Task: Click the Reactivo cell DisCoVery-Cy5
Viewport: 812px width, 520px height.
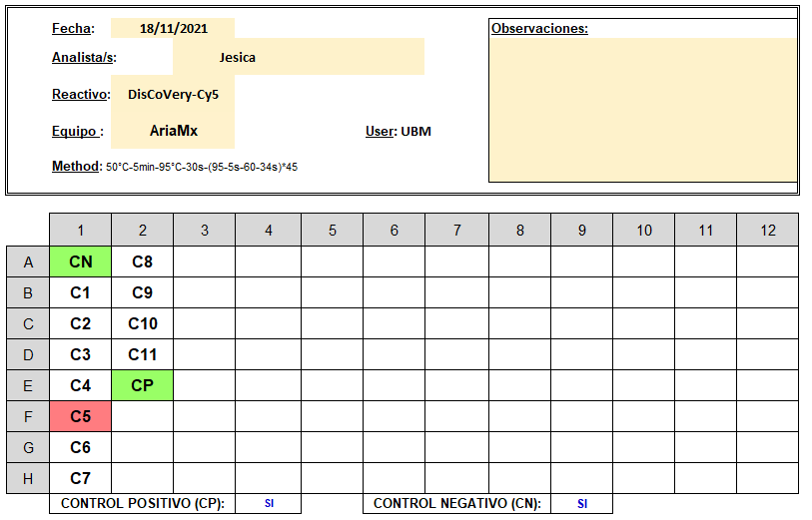Action: click(x=173, y=94)
